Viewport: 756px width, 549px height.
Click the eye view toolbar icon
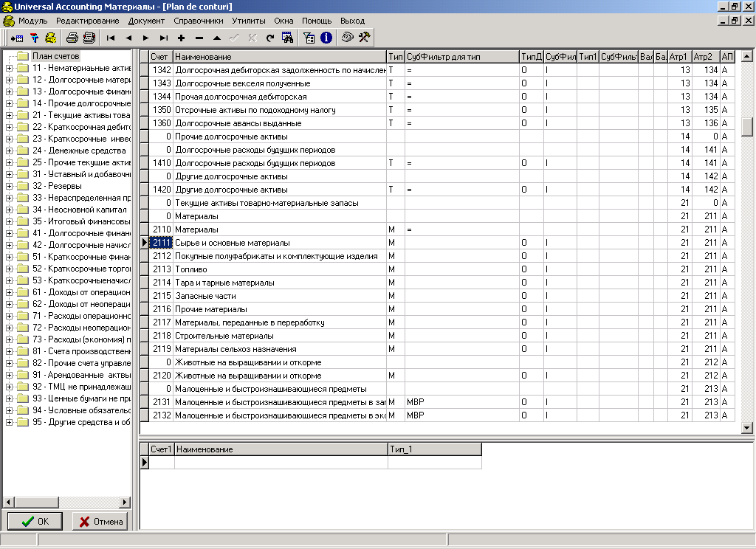[347, 38]
